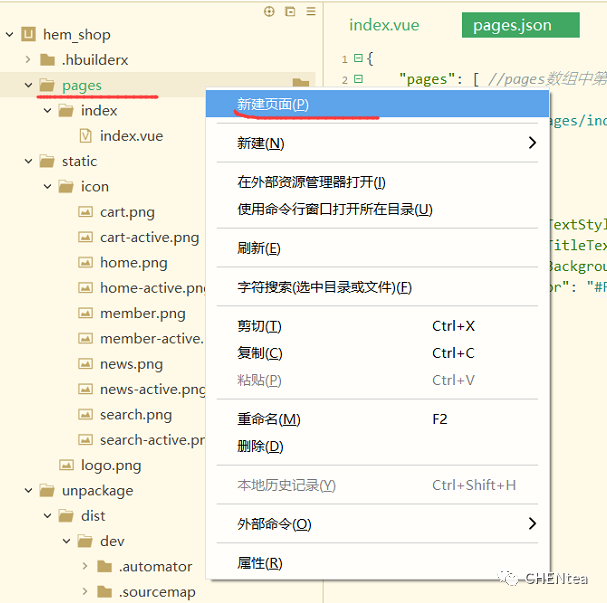Image resolution: width=607 pixels, height=603 pixels.
Task: Click the collapse all icon in explorer header
Action: [290, 12]
